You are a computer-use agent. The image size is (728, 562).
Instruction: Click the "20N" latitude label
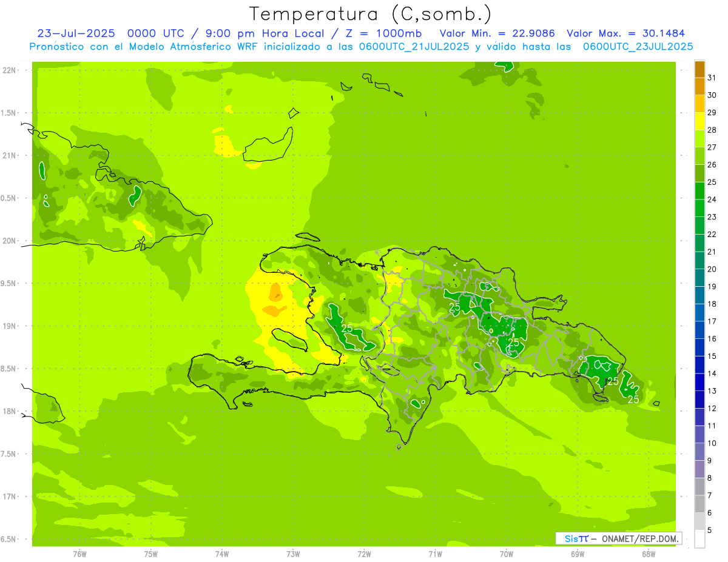9,241
